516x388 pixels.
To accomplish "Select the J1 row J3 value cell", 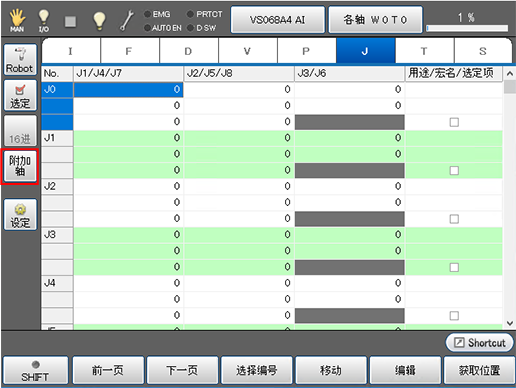I will (350, 138).
